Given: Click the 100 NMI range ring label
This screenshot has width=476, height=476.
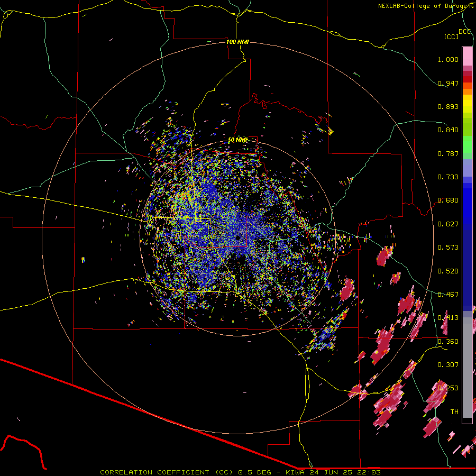Looking at the screenshot, I should pos(237,42).
